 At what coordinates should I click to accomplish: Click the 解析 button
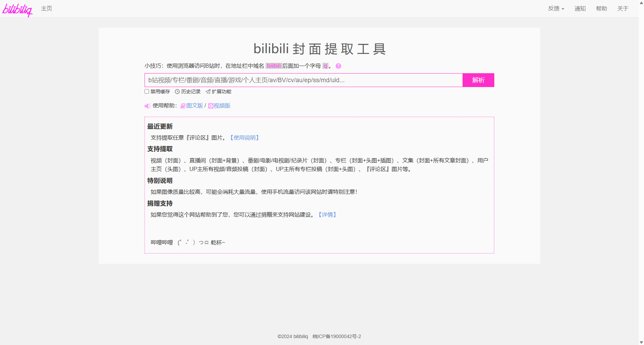(478, 80)
